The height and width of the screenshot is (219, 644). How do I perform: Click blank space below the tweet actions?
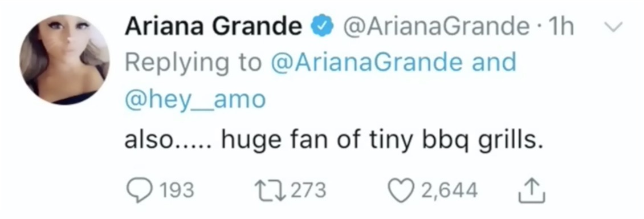pyautogui.click(x=322, y=211)
